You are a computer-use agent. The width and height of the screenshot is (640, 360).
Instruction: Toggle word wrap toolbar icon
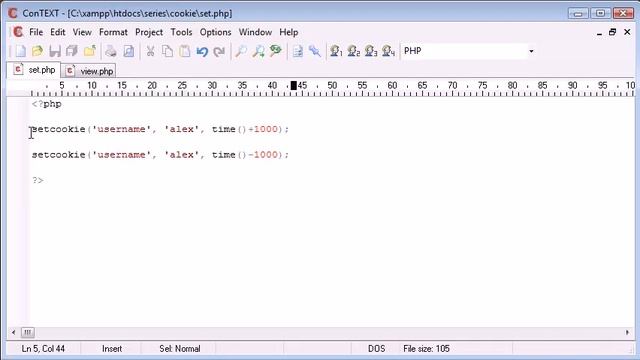coord(298,51)
